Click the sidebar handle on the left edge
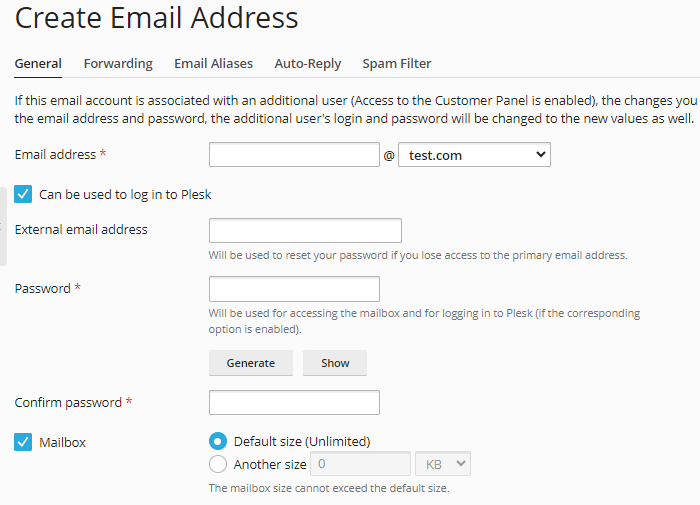 coord(3,238)
